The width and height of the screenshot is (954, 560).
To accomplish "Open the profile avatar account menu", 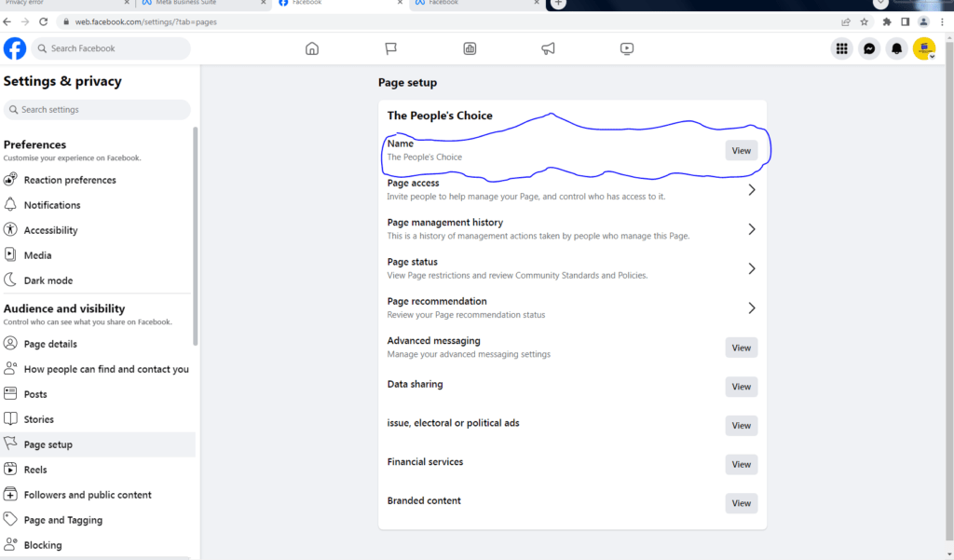I will click(x=924, y=48).
